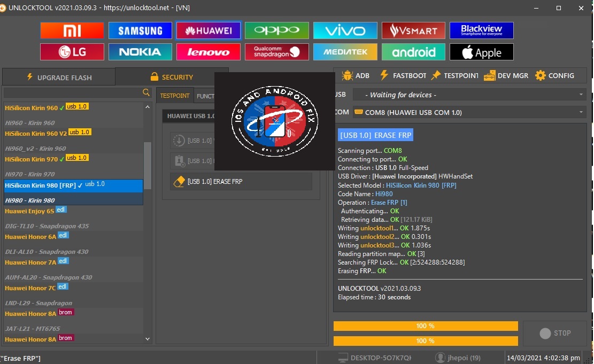
Task: Click the computer icon beside DESKTOP name
Action: tap(343, 358)
